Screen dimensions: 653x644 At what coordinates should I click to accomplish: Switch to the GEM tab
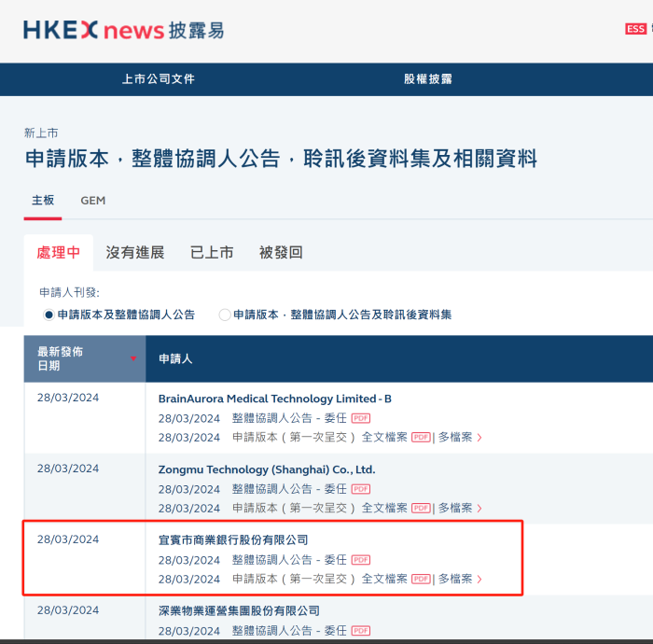click(93, 201)
